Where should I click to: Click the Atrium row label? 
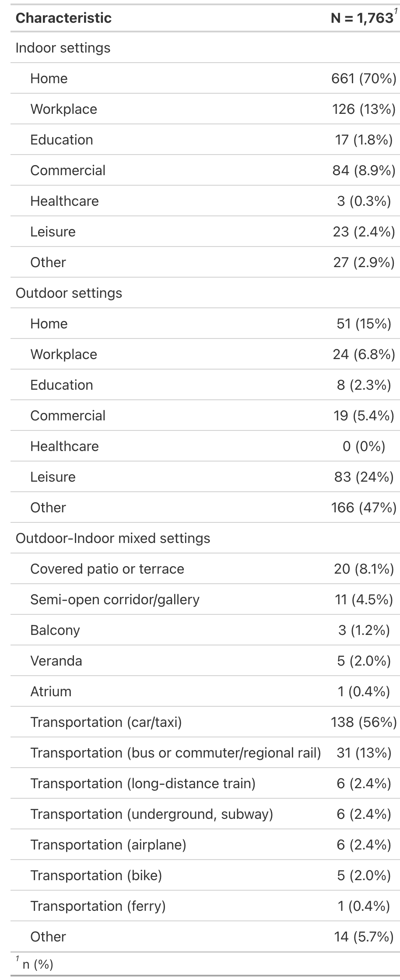51,691
